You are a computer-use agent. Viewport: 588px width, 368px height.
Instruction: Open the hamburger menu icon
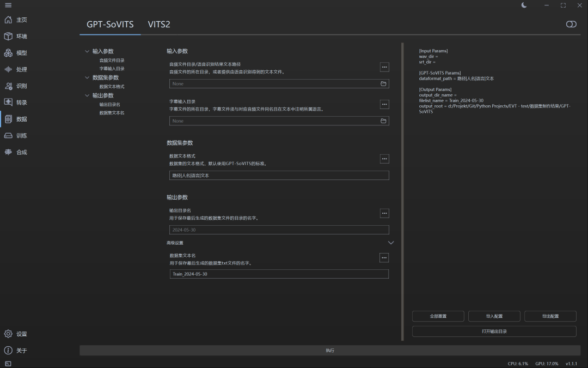[8, 5]
